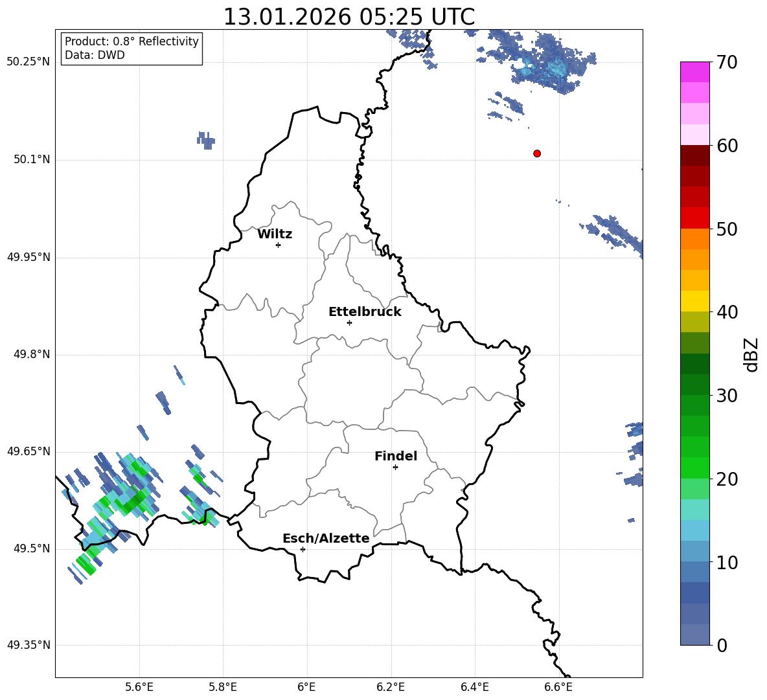Click the 40 tick on the colorbar
Viewport: 767px width, 700px height.
tap(727, 312)
